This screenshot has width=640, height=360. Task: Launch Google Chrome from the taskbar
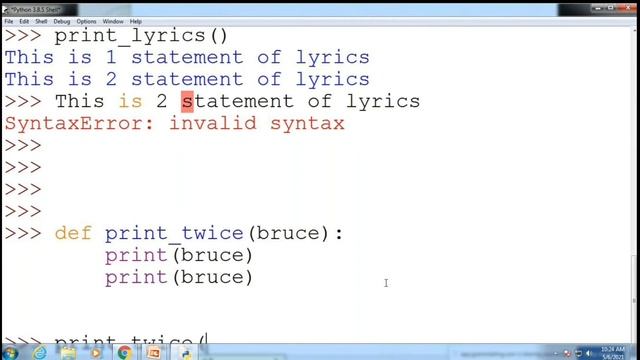(x=124, y=353)
